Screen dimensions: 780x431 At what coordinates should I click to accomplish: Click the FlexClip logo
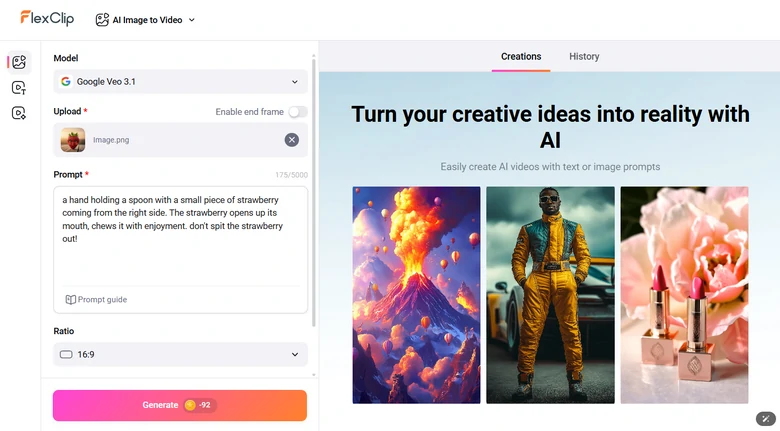point(46,18)
